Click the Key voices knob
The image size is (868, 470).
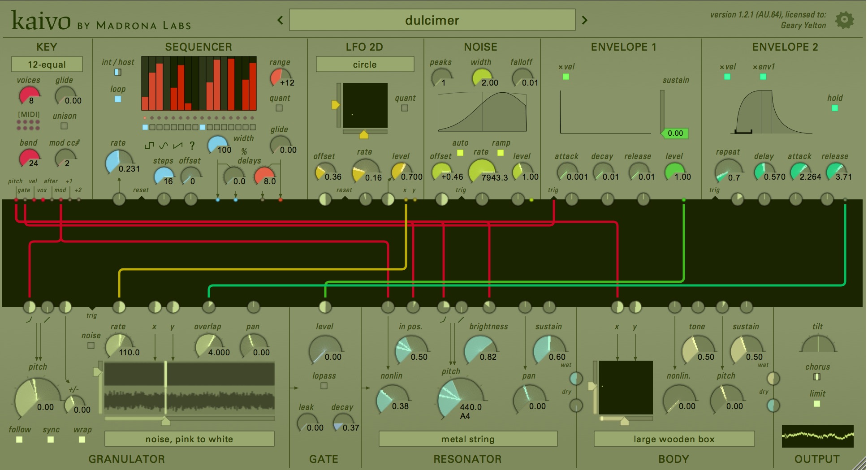click(29, 95)
